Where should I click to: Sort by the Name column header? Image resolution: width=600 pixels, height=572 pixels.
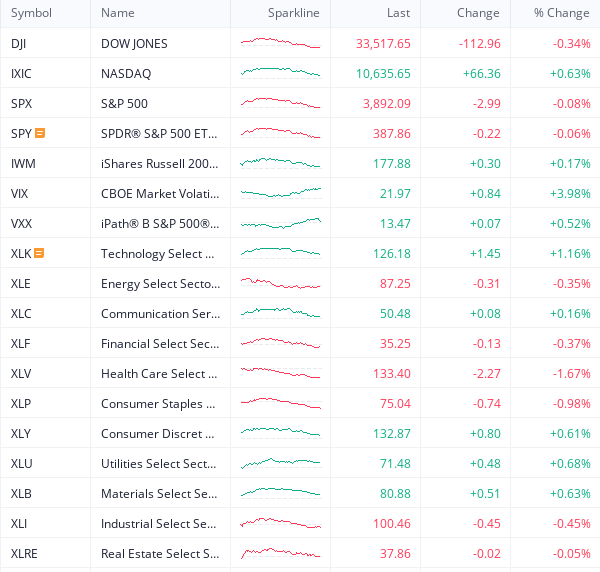117,13
